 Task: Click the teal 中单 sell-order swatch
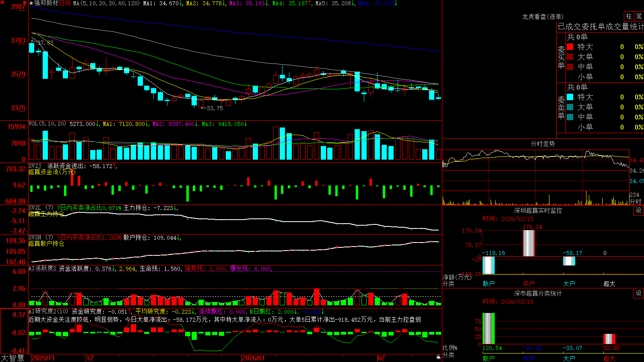[x=570, y=117]
